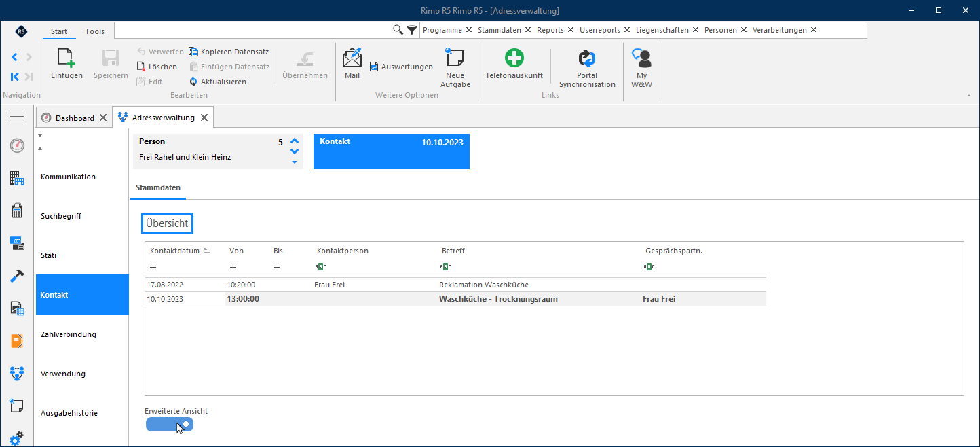The image size is (980, 447).
Task: Start Portal Synchronisation
Action: tap(587, 68)
